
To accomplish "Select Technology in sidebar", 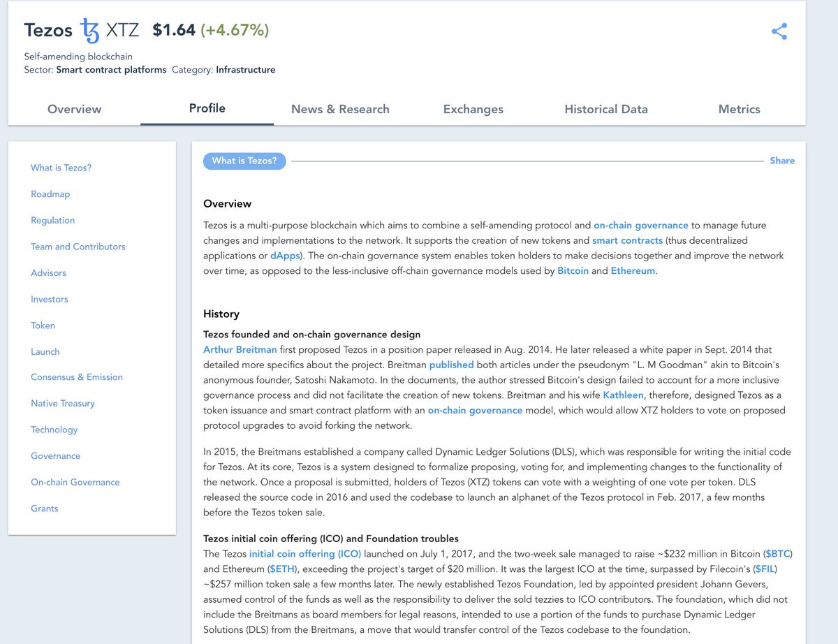I will (x=54, y=430).
